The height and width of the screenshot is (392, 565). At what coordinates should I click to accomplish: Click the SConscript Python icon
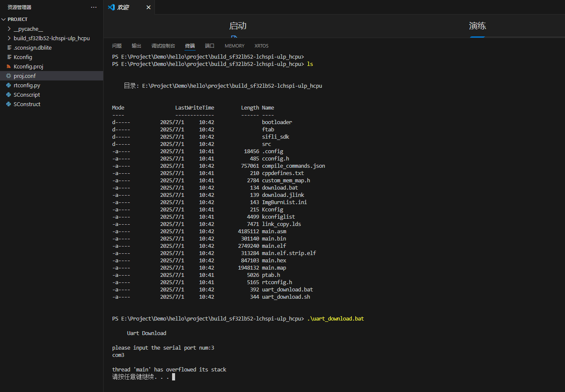click(9, 95)
